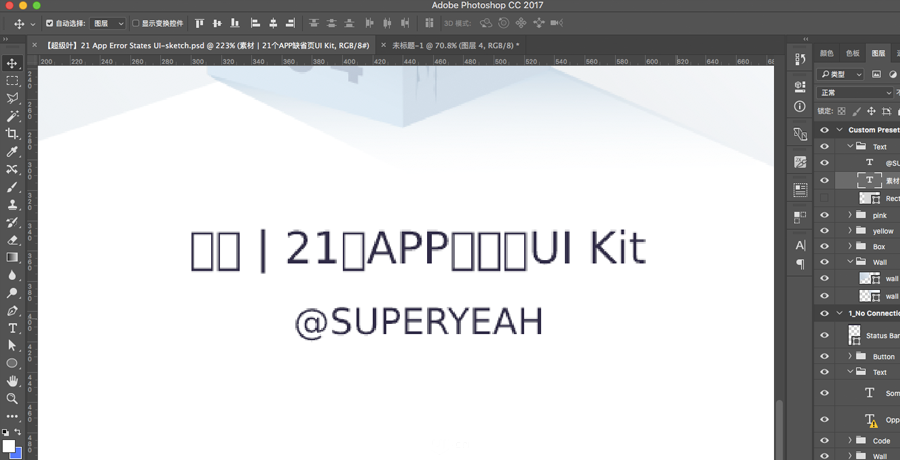Align left edges in options bar
900x460 pixels.
pyautogui.click(x=255, y=24)
